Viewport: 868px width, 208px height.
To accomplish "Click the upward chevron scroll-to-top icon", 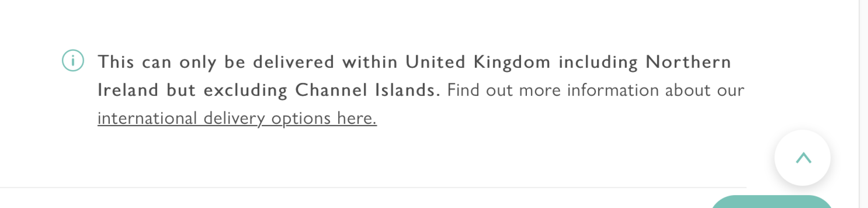I will pyautogui.click(x=803, y=158).
